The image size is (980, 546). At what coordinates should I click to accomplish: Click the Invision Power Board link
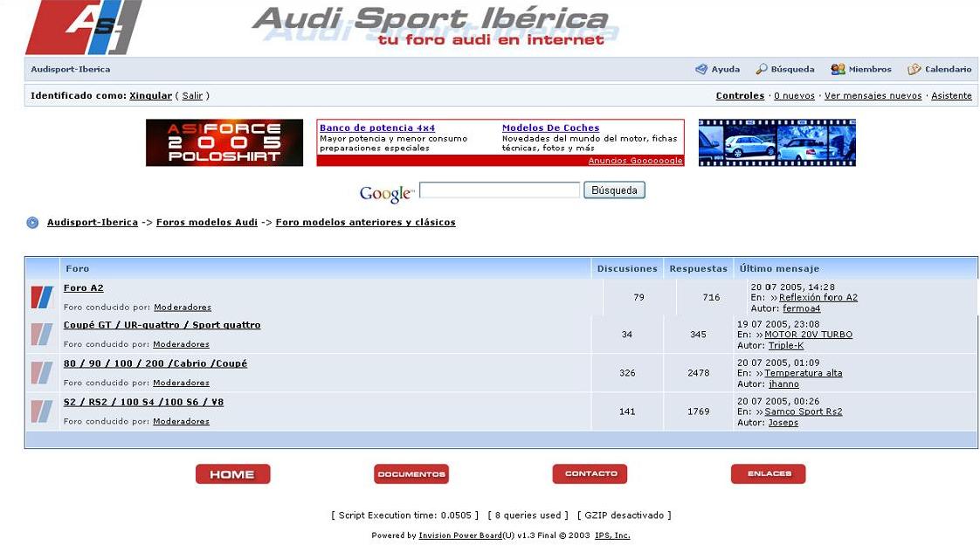[460, 536]
